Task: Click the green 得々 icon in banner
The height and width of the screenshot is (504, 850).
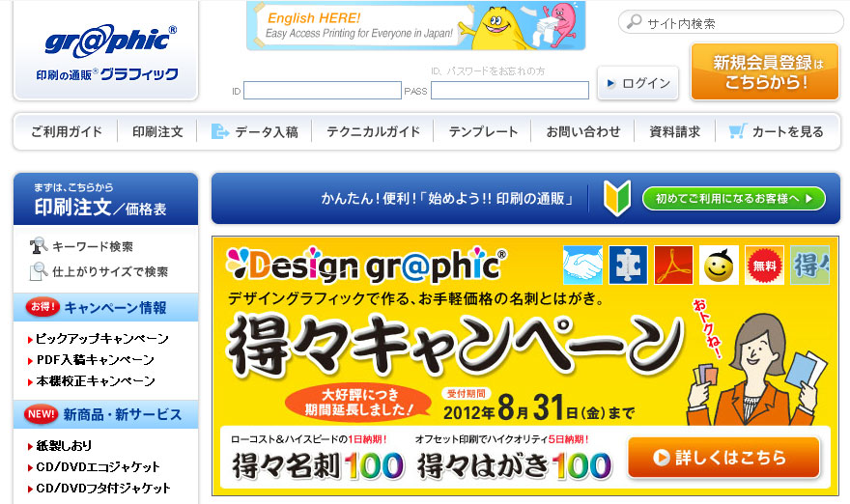Action: tap(809, 265)
